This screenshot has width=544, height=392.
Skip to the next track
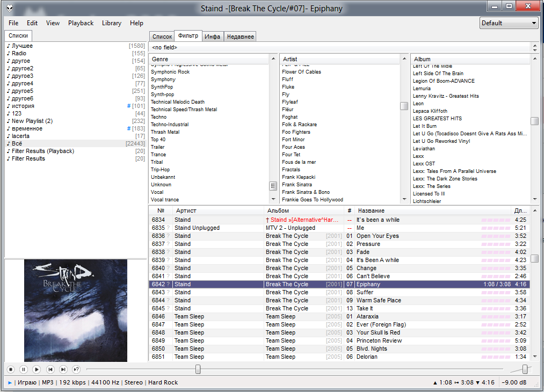pos(63,369)
